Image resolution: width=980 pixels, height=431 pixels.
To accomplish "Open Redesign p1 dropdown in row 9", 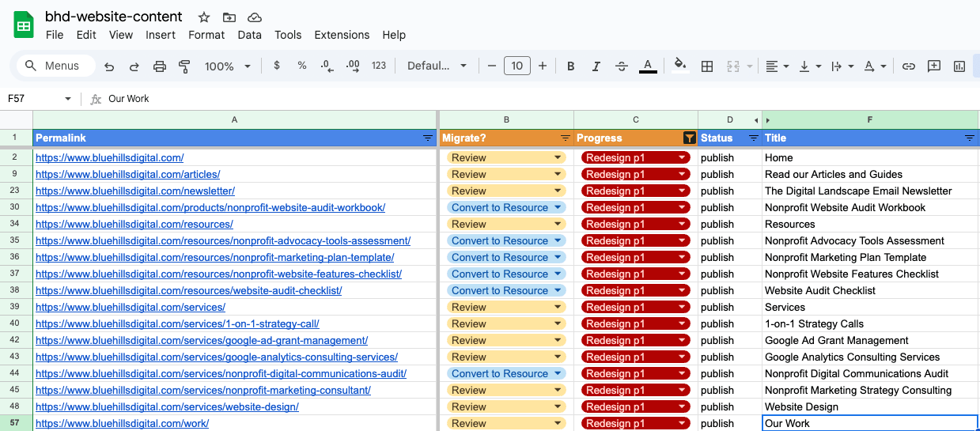I will 682,174.
